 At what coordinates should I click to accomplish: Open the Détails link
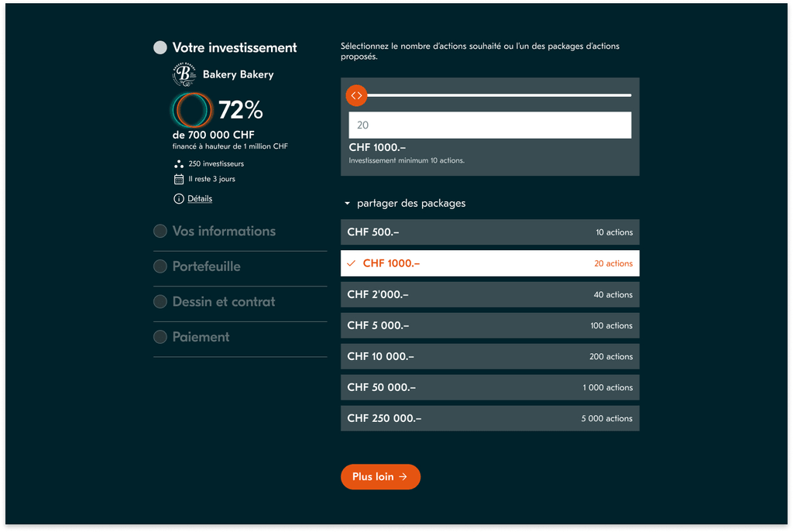click(x=200, y=199)
